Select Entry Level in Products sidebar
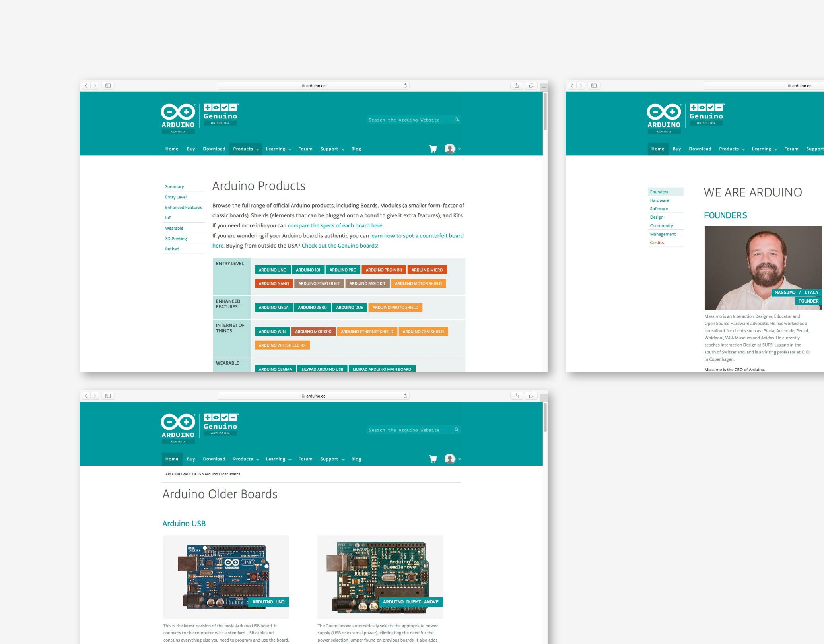The width and height of the screenshot is (824, 644). click(176, 197)
